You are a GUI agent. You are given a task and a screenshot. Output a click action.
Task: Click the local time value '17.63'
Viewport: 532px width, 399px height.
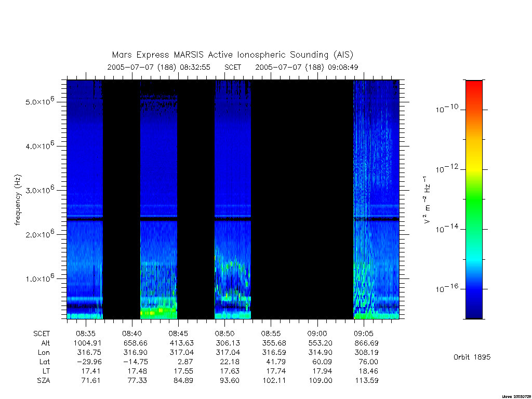tap(230, 371)
